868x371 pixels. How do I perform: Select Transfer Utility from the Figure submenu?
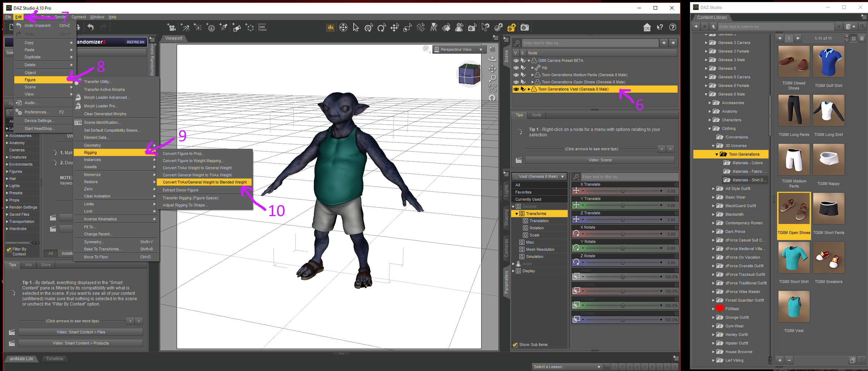pos(98,82)
